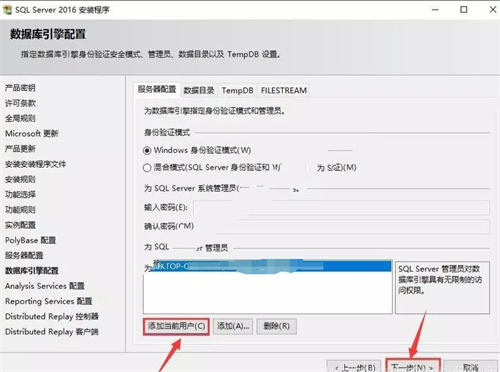Click the 取消 button
Screen dimensions: 500x372
tap(471, 367)
